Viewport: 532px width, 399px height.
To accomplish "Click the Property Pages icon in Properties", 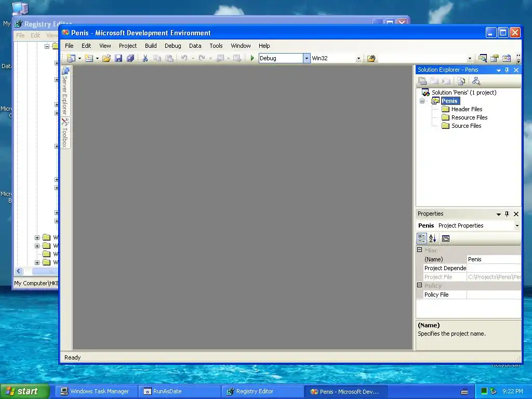I will [x=445, y=238].
